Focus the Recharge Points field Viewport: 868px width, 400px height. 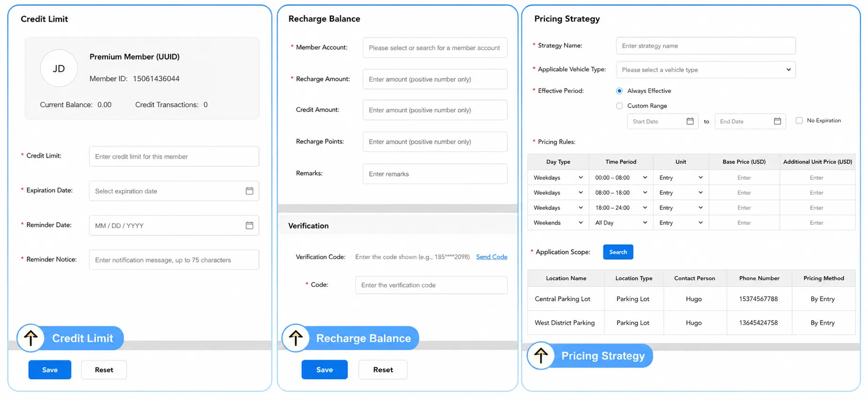point(435,142)
